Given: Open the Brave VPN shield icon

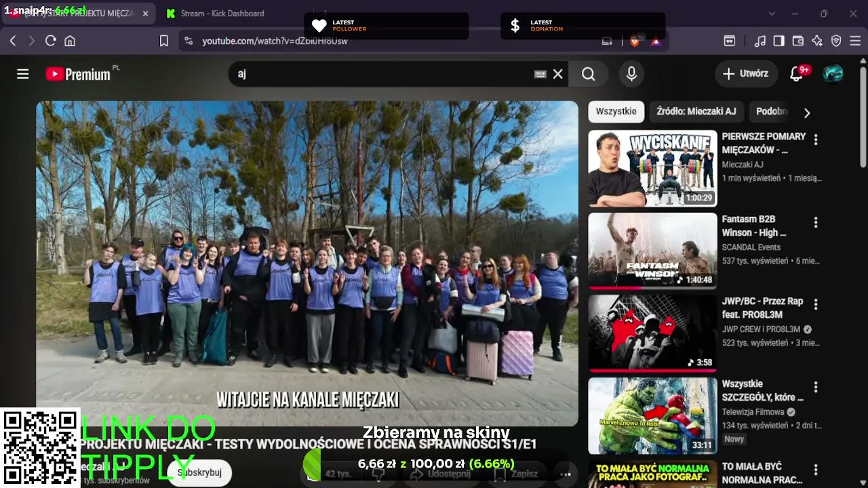Looking at the screenshot, I should pos(836,41).
